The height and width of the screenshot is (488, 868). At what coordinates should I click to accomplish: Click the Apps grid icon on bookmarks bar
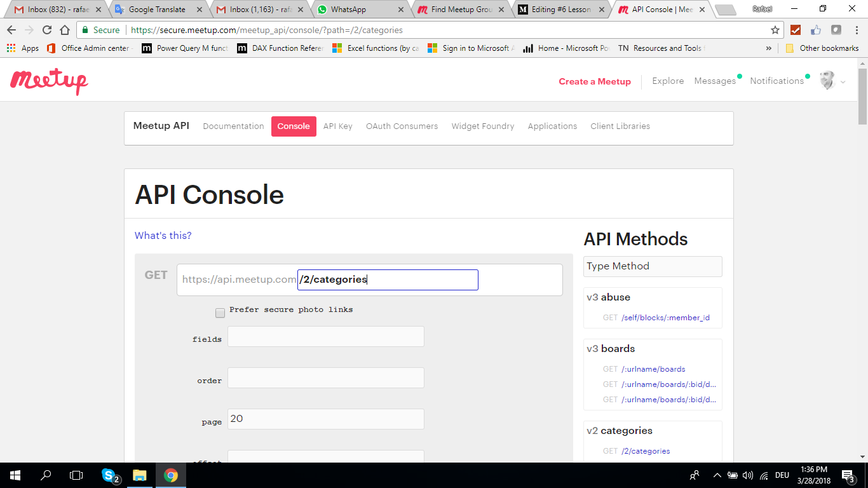pos(10,48)
